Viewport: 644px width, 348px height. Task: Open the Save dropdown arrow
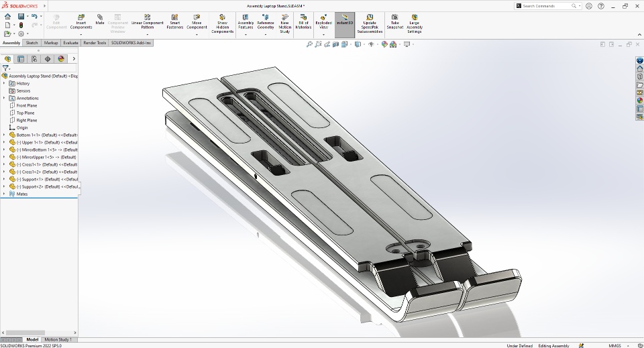click(x=28, y=16)
